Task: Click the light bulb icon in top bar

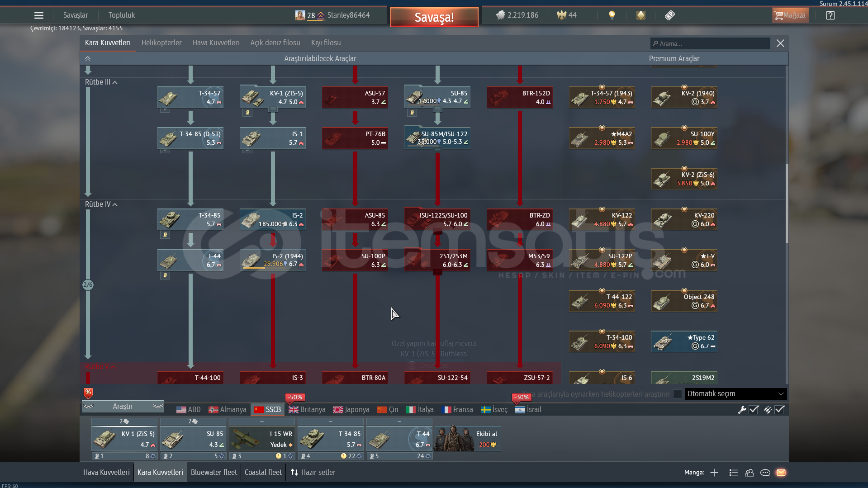Action: (x=612, y=15)
